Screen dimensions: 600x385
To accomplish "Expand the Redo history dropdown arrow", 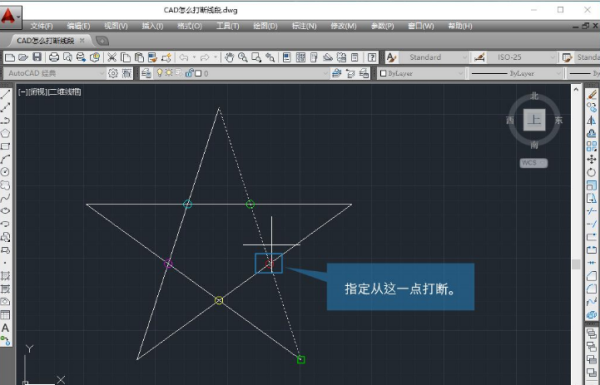I will [215, 57].
